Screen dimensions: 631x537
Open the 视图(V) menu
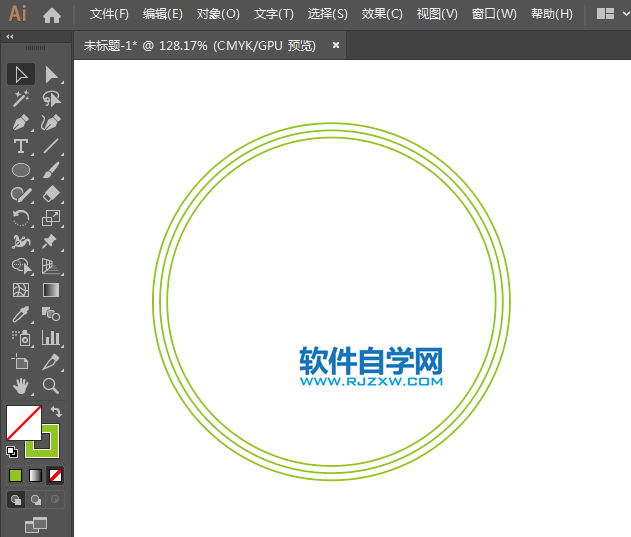(437, 14)
